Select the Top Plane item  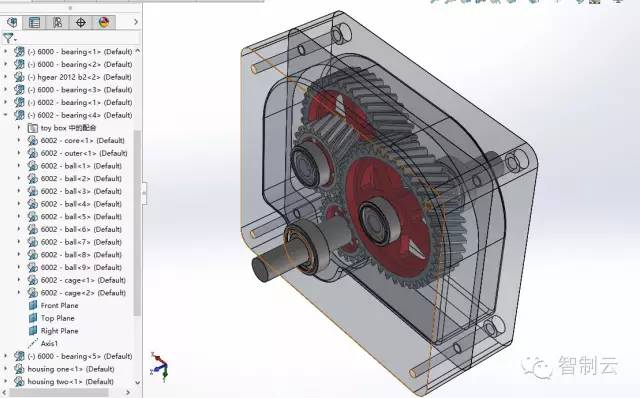(x=58, y=318)
